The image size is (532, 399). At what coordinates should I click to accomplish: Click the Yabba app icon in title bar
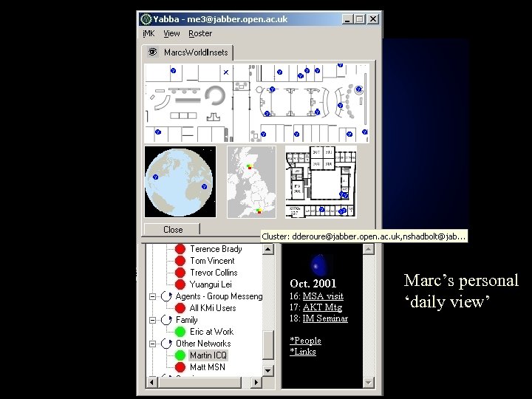(x=146, y=19)
